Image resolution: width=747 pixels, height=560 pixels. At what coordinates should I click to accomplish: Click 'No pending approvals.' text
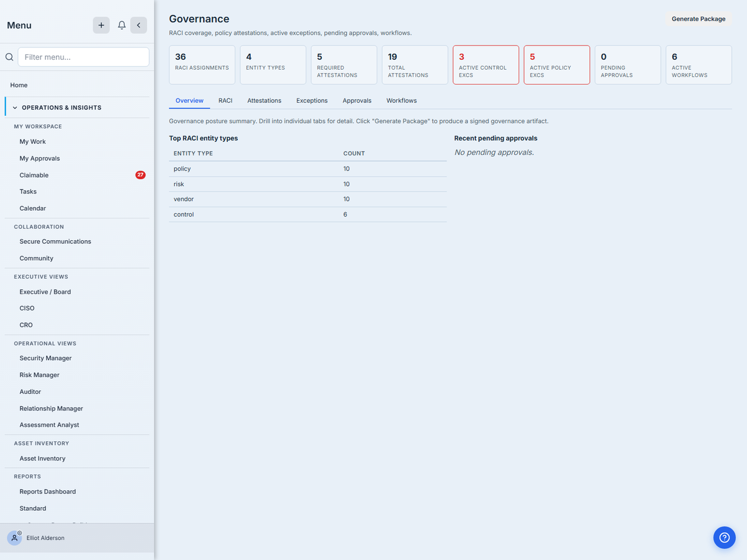pyautogui.click(x=494, y=152)
